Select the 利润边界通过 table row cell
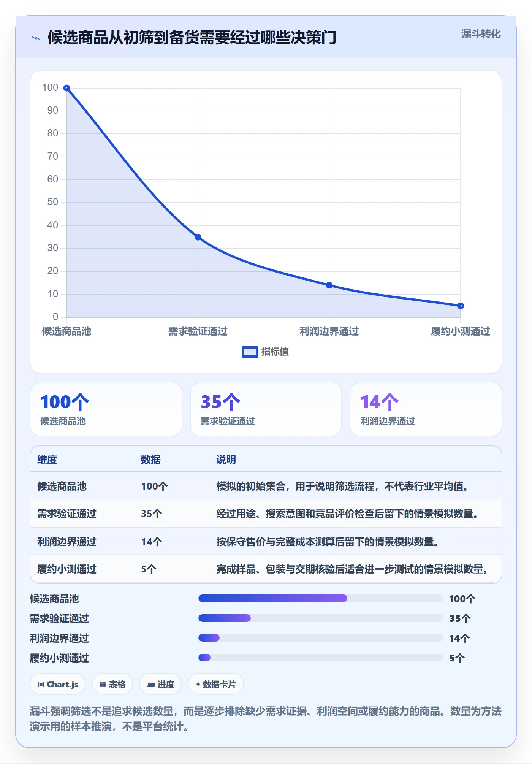The image size is (532, 764). [x=67, y=542]
